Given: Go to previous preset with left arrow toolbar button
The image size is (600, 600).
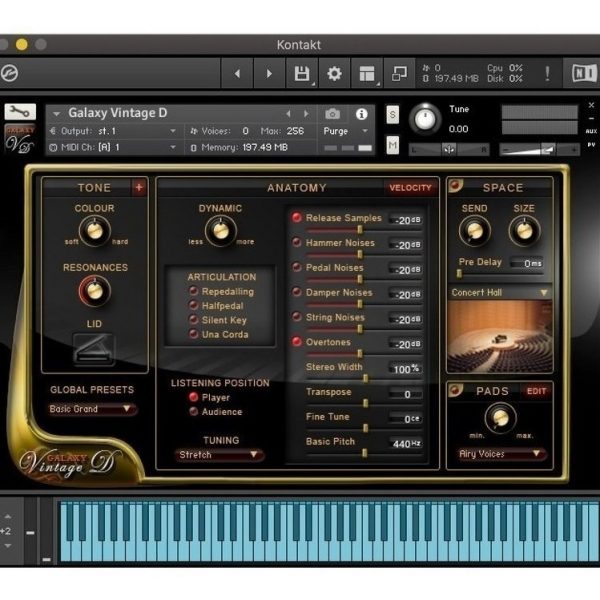Looking at the screenshot, I should 237,73.
